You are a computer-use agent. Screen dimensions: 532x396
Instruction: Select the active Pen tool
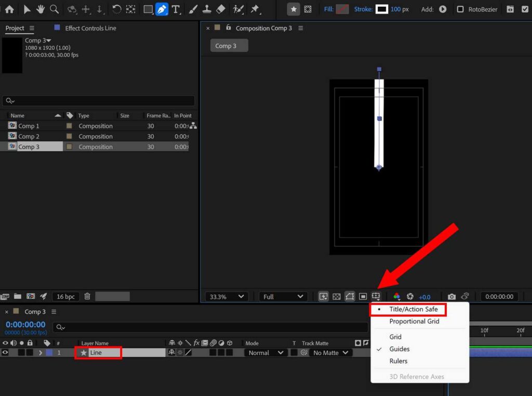click(162, 9)
